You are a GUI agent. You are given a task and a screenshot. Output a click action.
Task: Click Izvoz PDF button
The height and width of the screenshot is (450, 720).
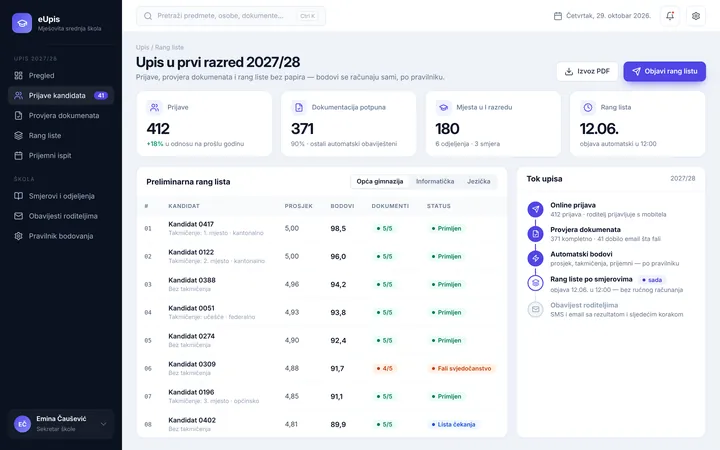click(x=587, y=71)
